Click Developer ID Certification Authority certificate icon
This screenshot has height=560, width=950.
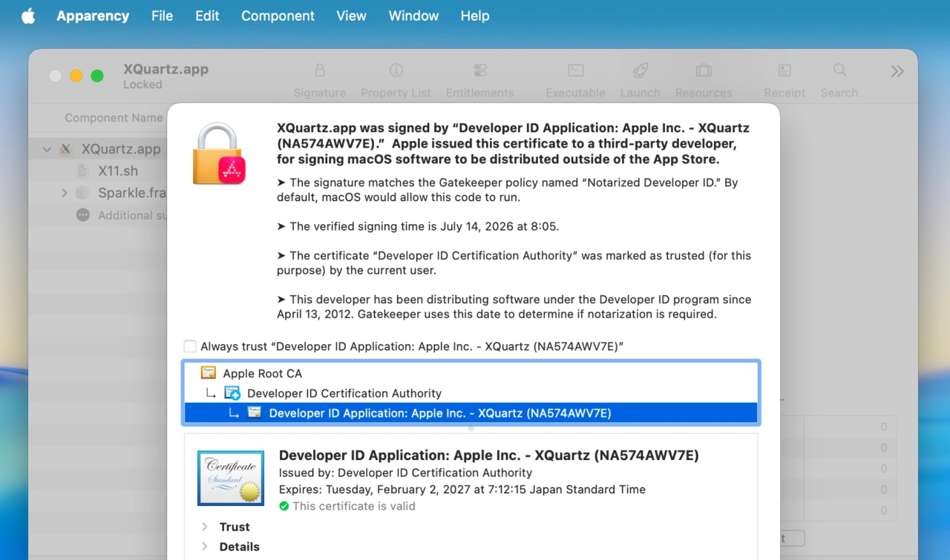coord(232,393)
